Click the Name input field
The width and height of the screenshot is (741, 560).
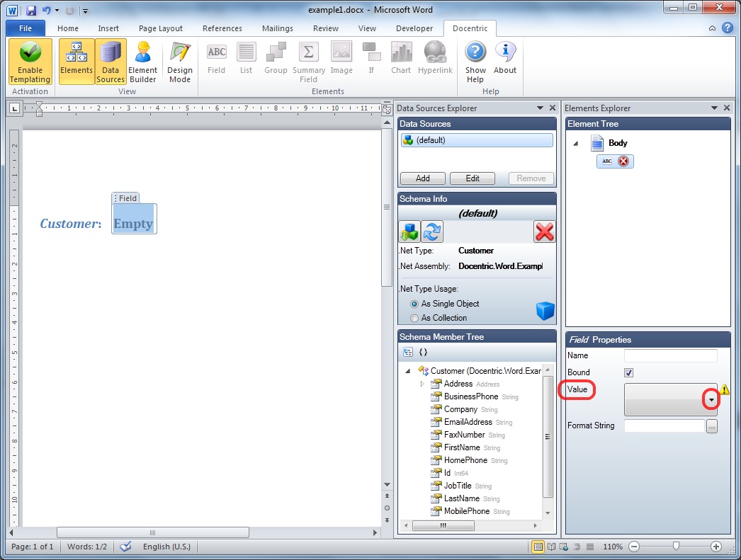[x=671, y=355]
